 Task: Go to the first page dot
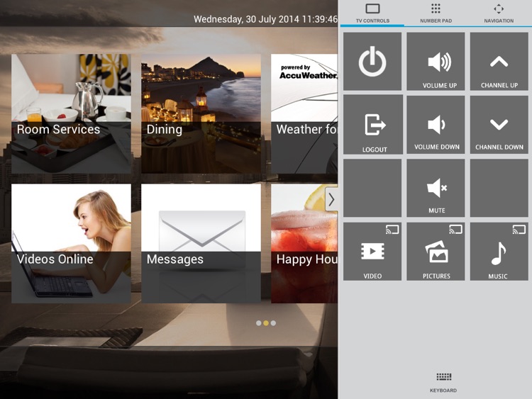(258, 323)
